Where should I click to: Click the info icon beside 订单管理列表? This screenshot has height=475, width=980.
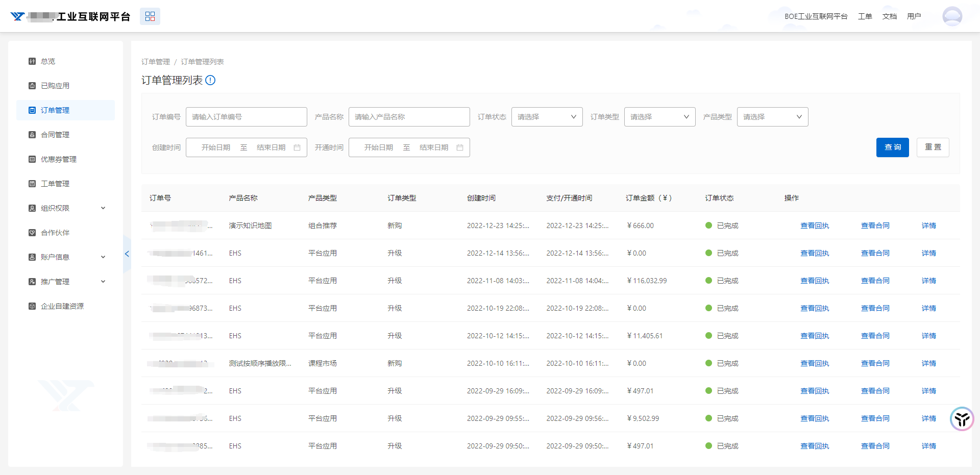pyautogui.click(x=210, y=80)
